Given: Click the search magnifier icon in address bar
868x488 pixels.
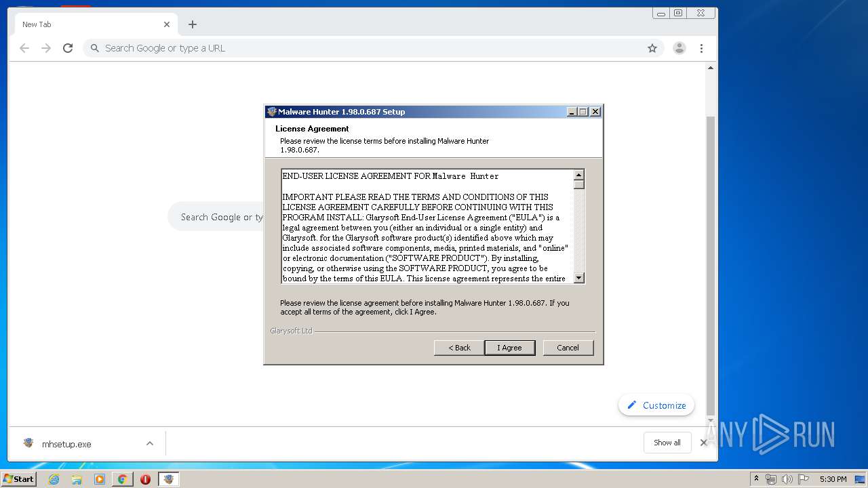Looking at the screenshot, I should (95, 48).
